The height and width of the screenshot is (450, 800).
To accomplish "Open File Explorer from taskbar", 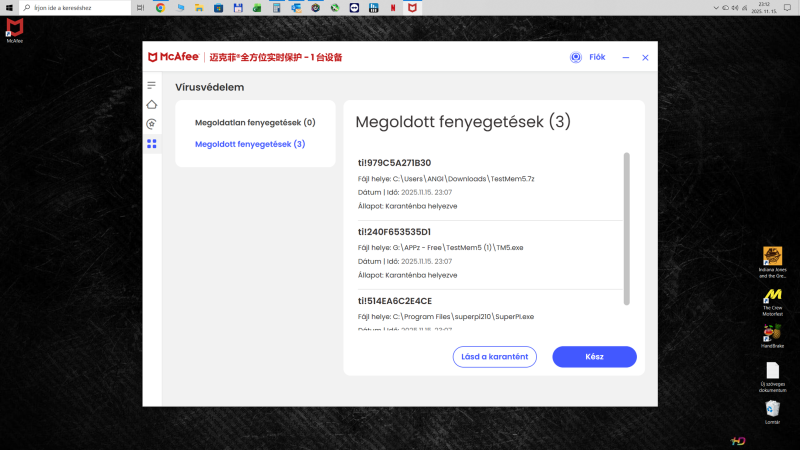I will coord(199,8).
